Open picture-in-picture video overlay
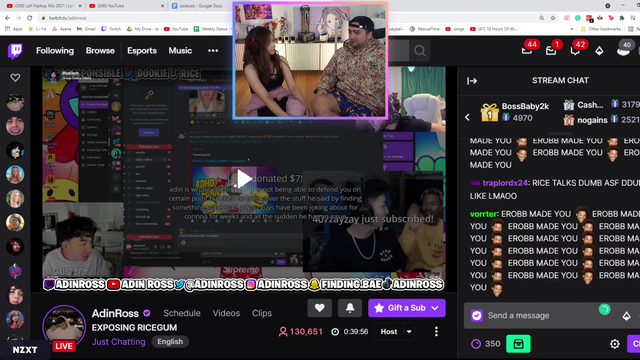 (310, 60)
